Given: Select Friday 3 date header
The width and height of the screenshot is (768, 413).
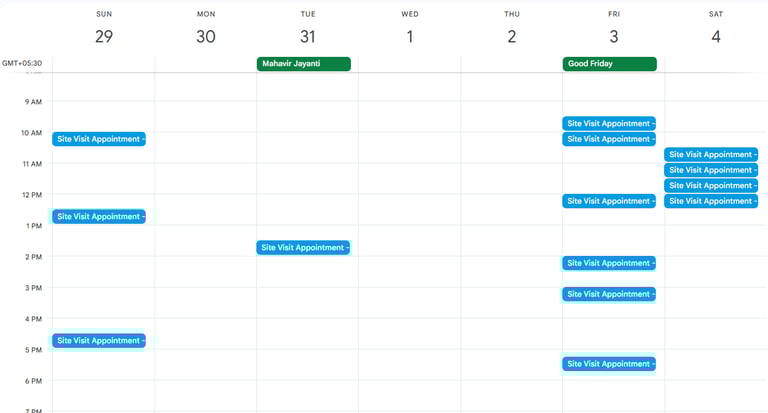Looking at the screenshot, I should (x=614, y=37).
